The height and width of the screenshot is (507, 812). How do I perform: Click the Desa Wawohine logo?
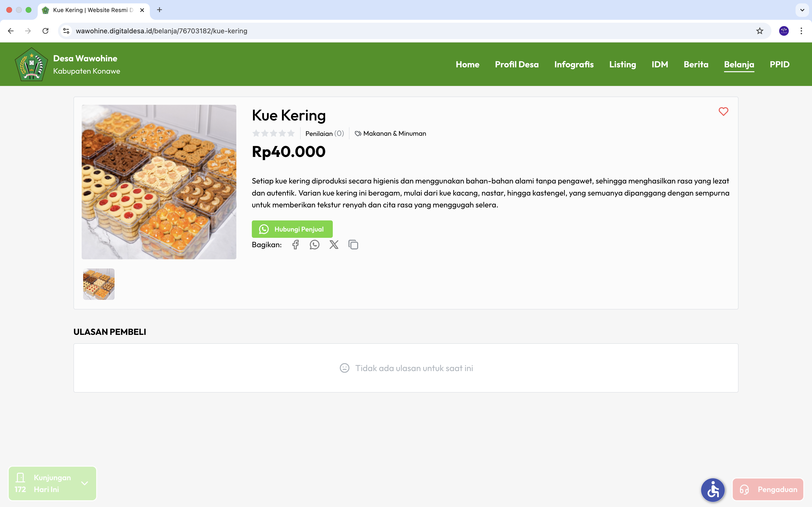pos(31,64)
